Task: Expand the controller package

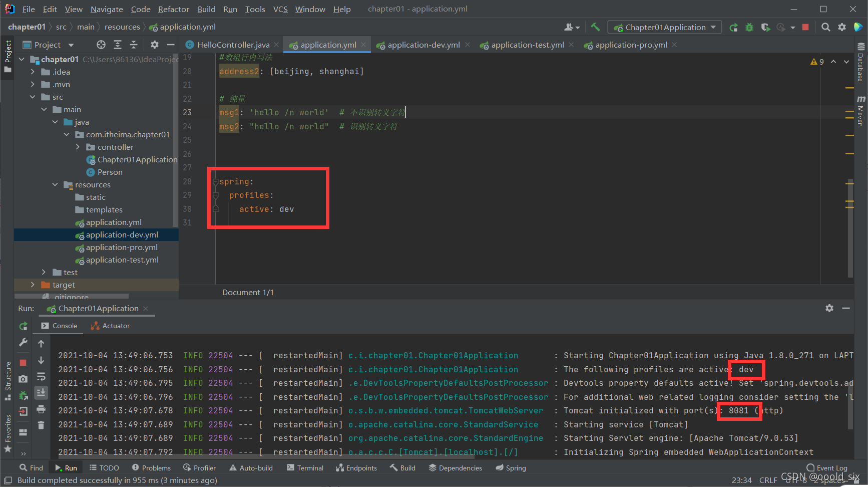Action: (78, 147)
